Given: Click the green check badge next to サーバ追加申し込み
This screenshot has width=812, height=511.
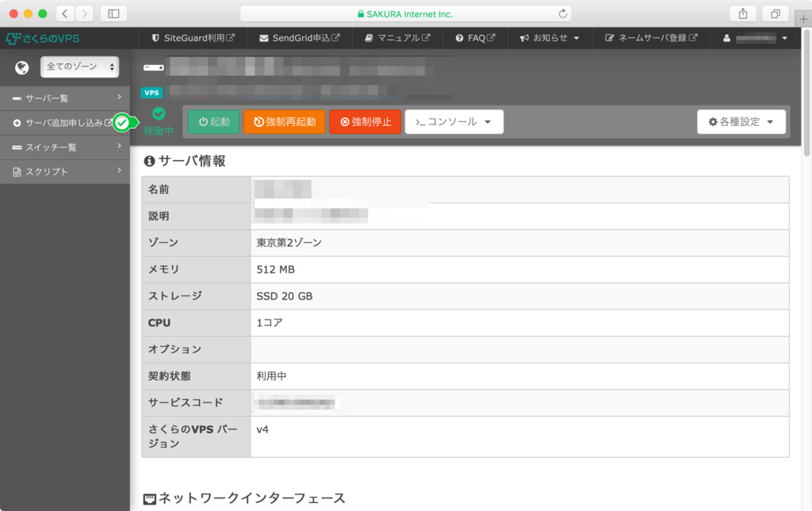Looking at the screenshot, I should [123, 123].
